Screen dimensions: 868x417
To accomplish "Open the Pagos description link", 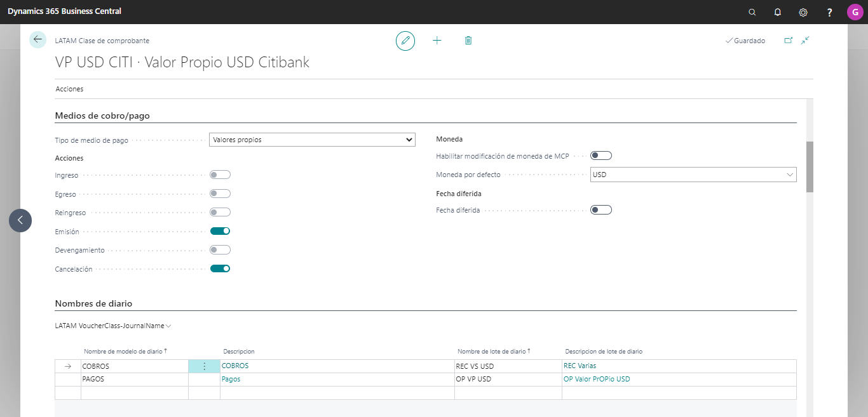I will [231, 379].
